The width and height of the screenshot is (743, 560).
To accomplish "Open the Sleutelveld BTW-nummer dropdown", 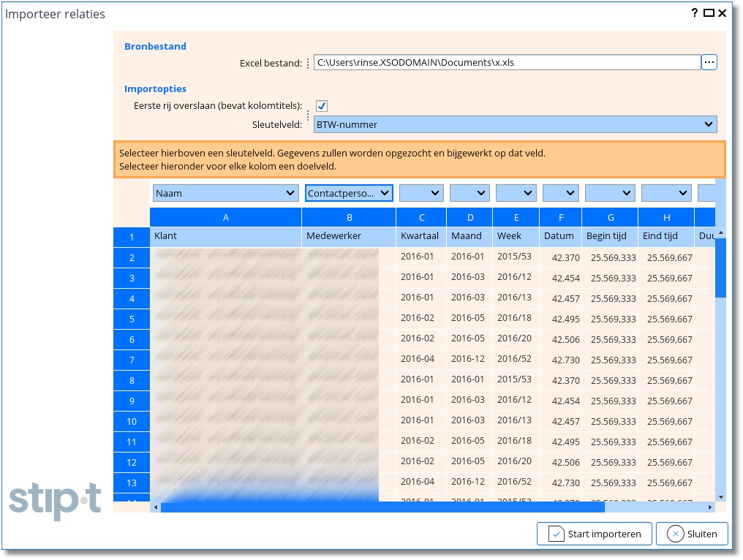I will pos(515,125).
